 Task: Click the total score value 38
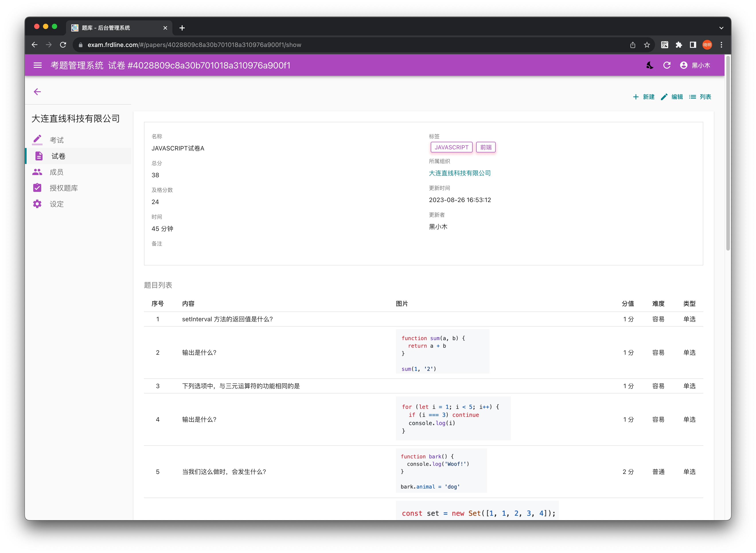[155, 175]
